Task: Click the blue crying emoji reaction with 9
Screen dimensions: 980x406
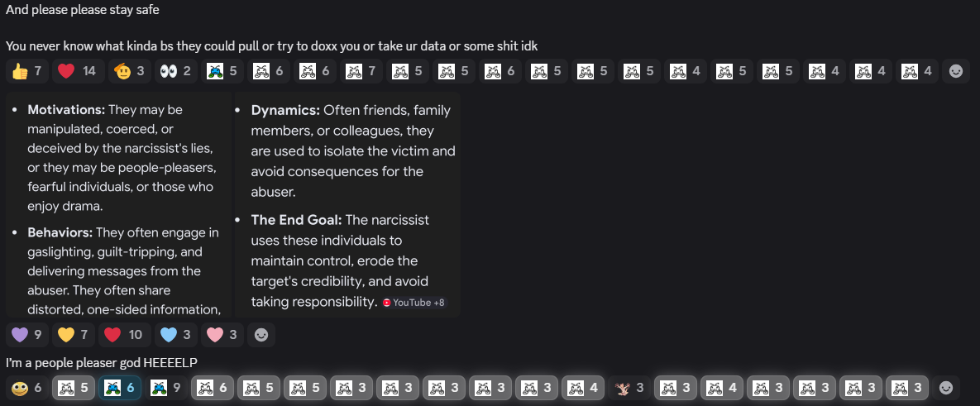Action: pyautogui.click(x=166, y=388)
